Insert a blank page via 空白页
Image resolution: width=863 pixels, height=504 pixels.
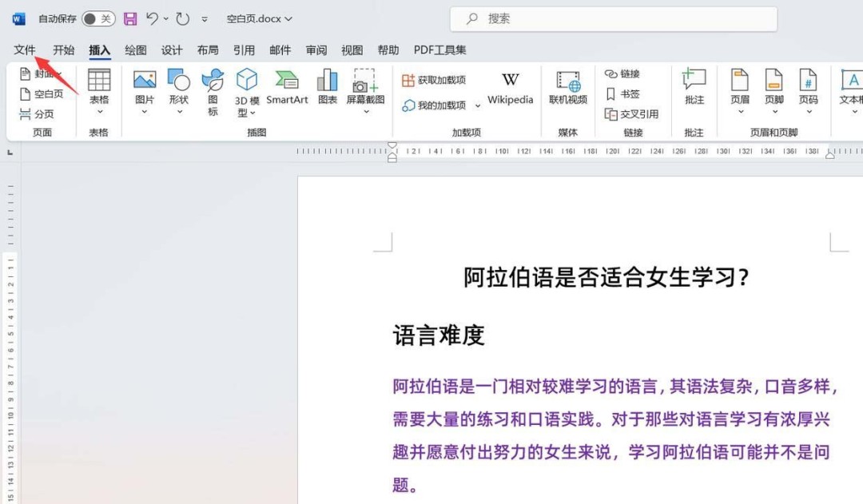(x=40, y=94)
